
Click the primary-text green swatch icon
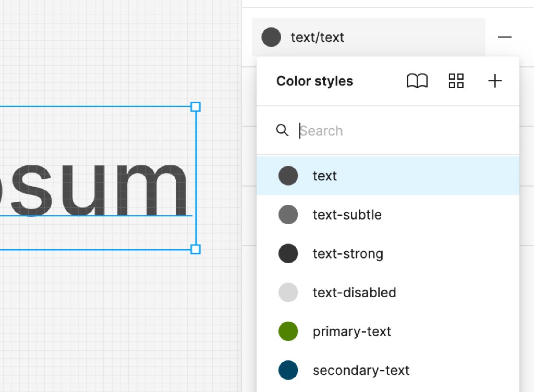[288, 331]
